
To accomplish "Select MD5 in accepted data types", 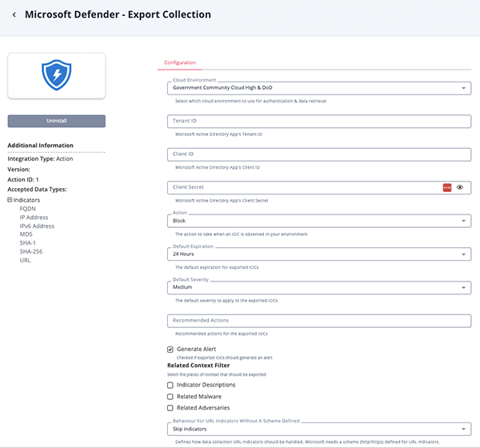I will tap(26, 234).
